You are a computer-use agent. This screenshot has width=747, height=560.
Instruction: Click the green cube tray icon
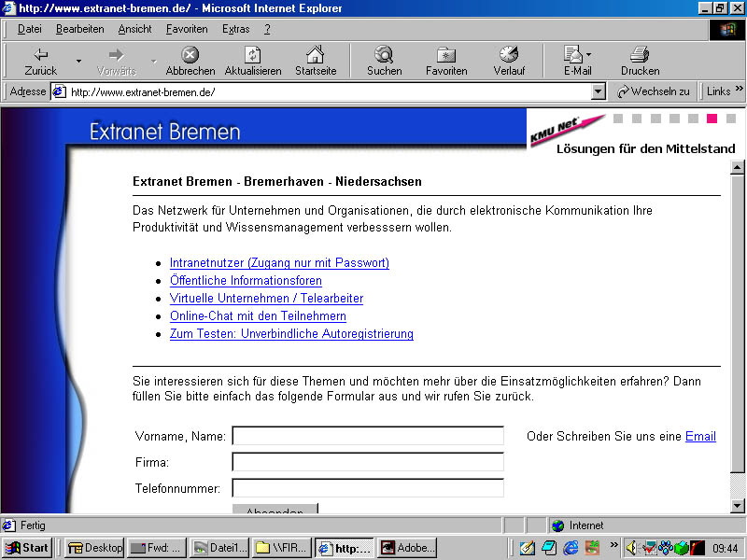682,548
